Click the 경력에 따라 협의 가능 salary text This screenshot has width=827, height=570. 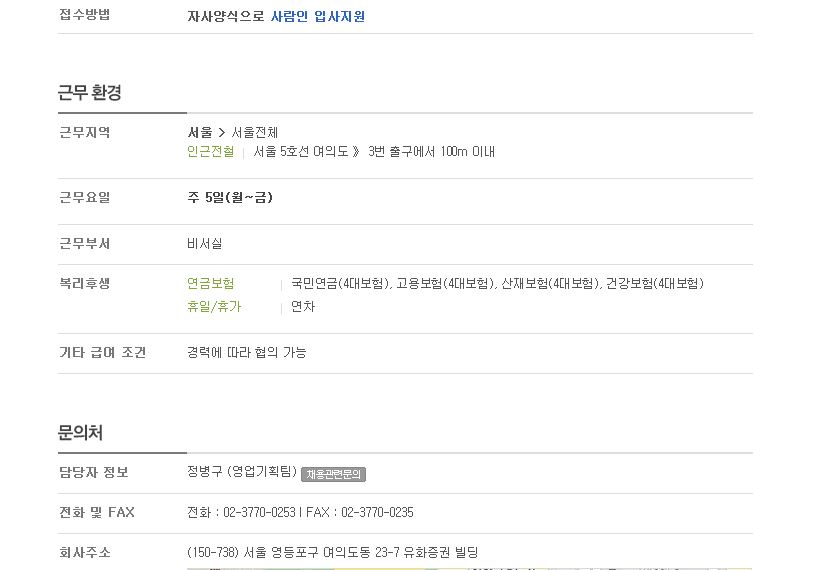[246, 352]
